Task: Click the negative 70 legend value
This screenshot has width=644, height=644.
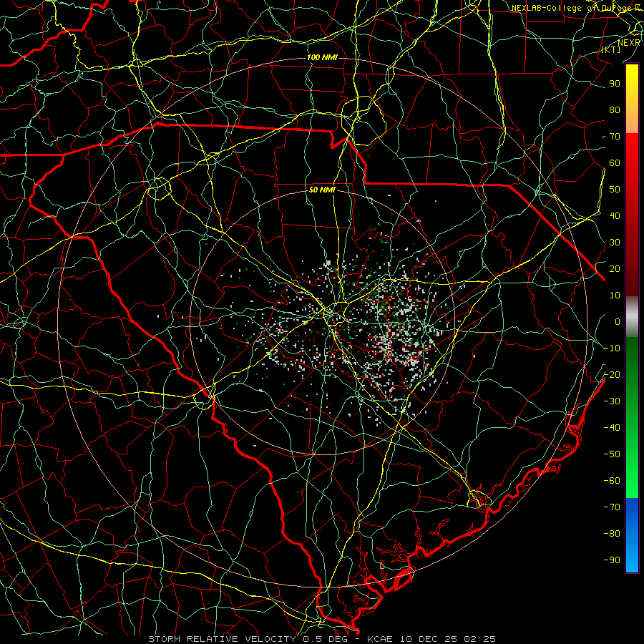Action: click(x=612, y=507)
